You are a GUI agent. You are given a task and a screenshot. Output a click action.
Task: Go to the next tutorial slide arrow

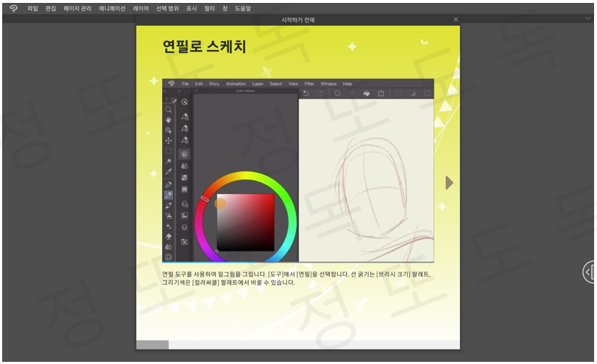[x=449, y=182]
